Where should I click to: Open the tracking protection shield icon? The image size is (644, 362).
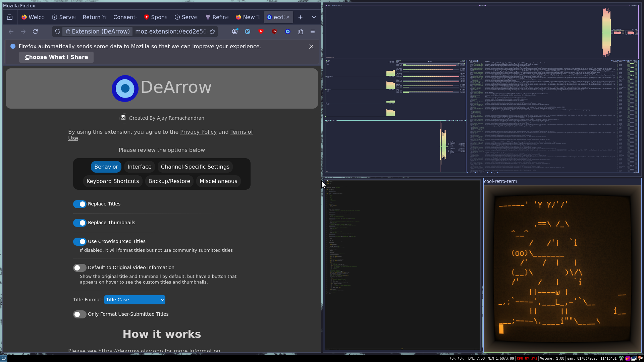[58, 32]
